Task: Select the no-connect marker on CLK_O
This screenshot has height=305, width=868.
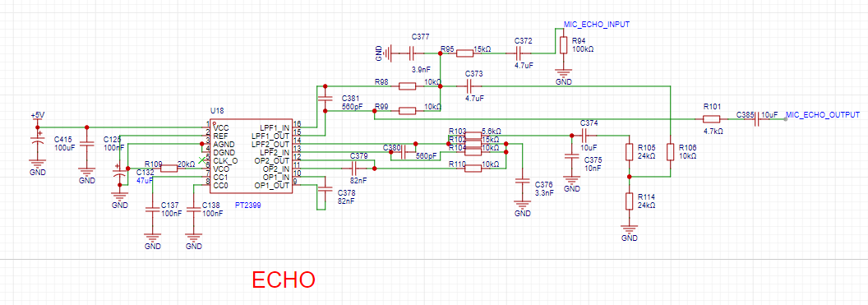Action: pos(201,160)
